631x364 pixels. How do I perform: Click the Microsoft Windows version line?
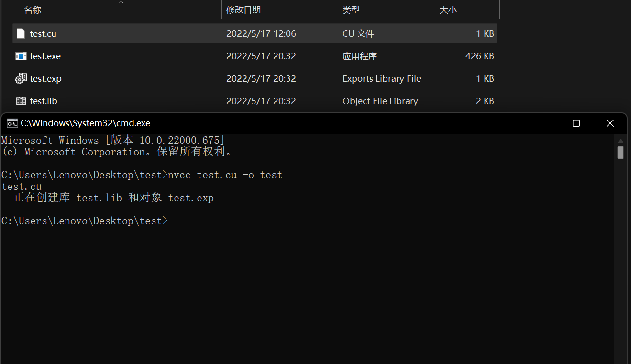[x=113, y=141]
